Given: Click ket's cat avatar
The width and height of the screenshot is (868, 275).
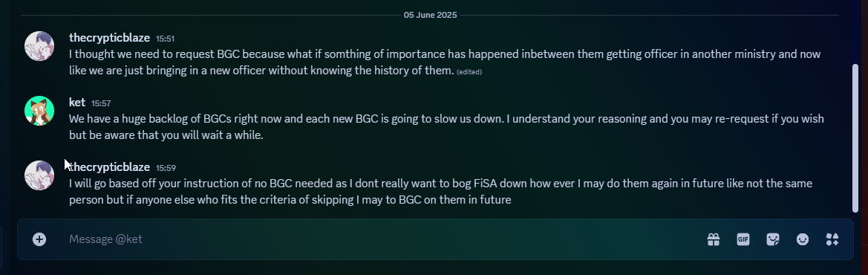Looking at the screenshot, I should coord(39,111).
